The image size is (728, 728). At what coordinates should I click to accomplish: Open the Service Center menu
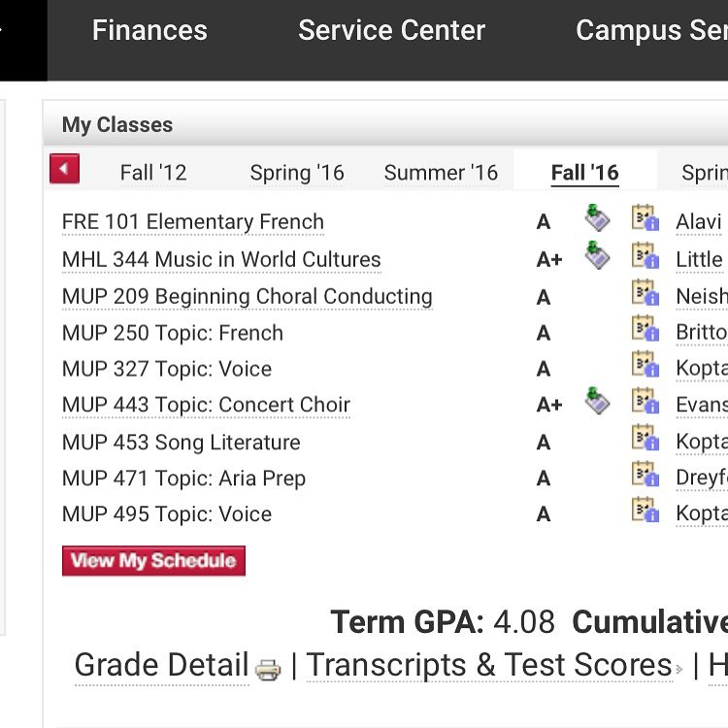pos(391,30)
